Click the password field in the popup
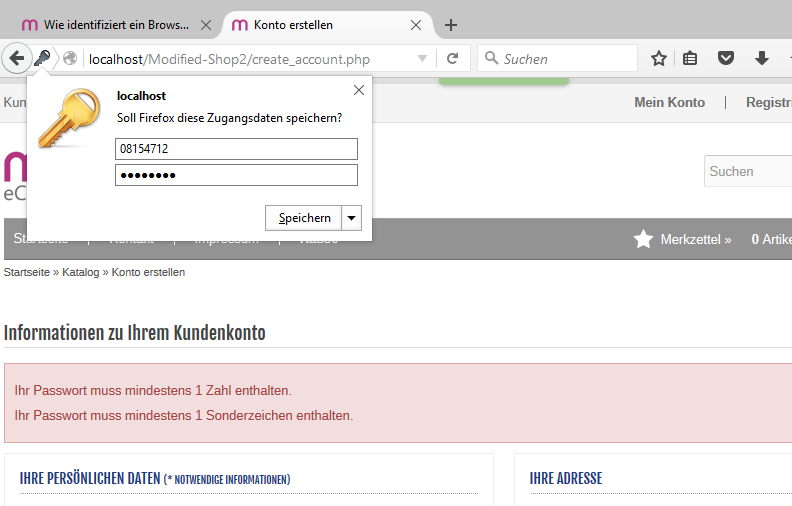This screenshot has height=506, width=792. click(x=236, y=175)
